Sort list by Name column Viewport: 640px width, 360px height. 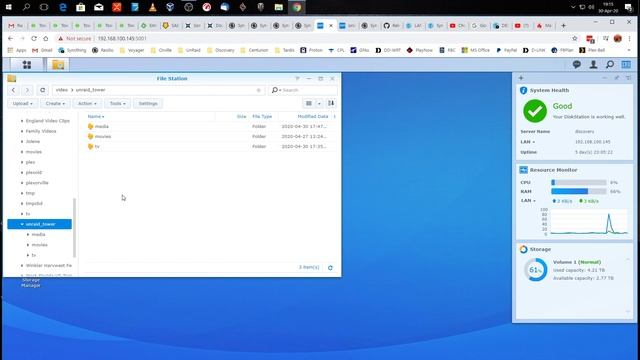96,116
